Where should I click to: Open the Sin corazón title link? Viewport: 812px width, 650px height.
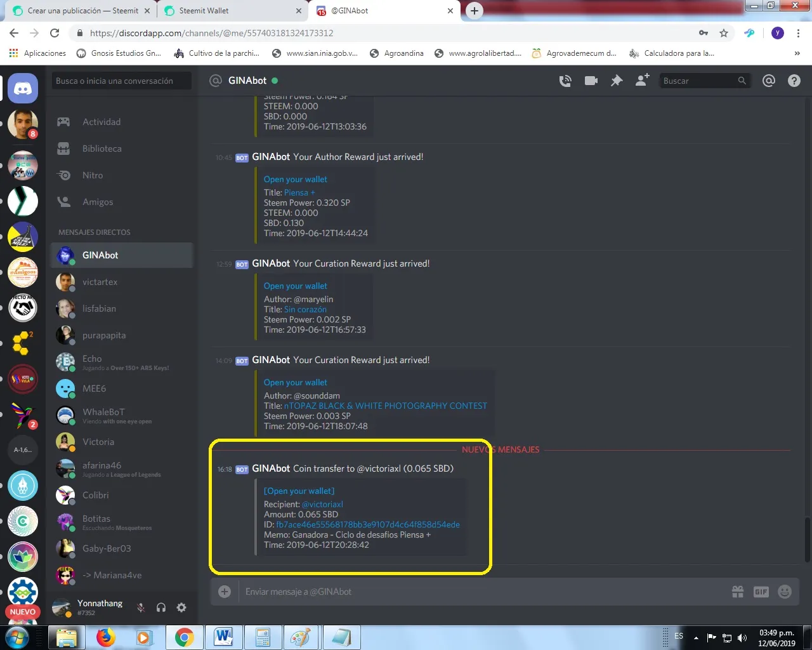click(x=305, y=309)
